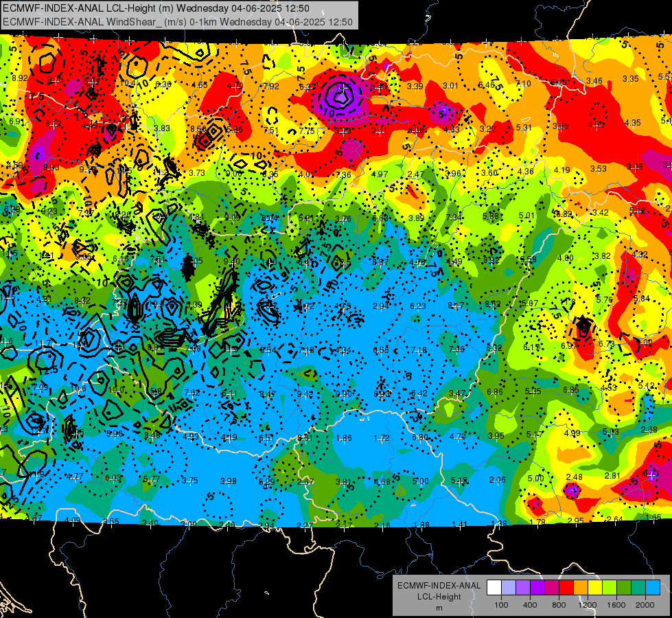Click the legend tick label 800
This screenshot has width=672, height=618.
(x=559, y=605)
